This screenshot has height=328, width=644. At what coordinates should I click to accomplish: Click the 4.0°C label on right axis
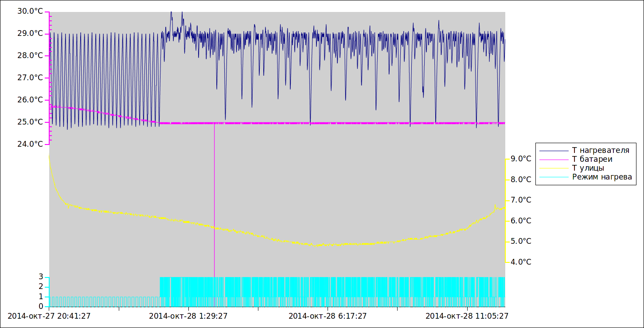(x=521, y=262)
